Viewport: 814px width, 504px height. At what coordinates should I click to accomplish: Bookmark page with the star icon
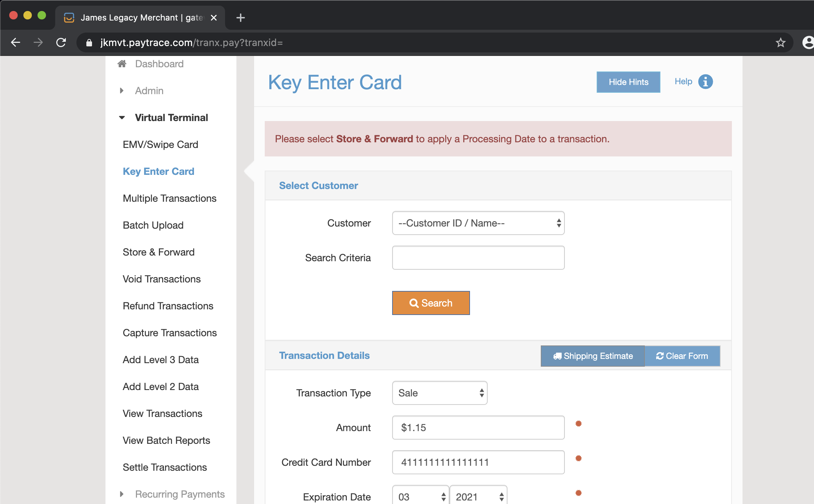pos(780,43)
